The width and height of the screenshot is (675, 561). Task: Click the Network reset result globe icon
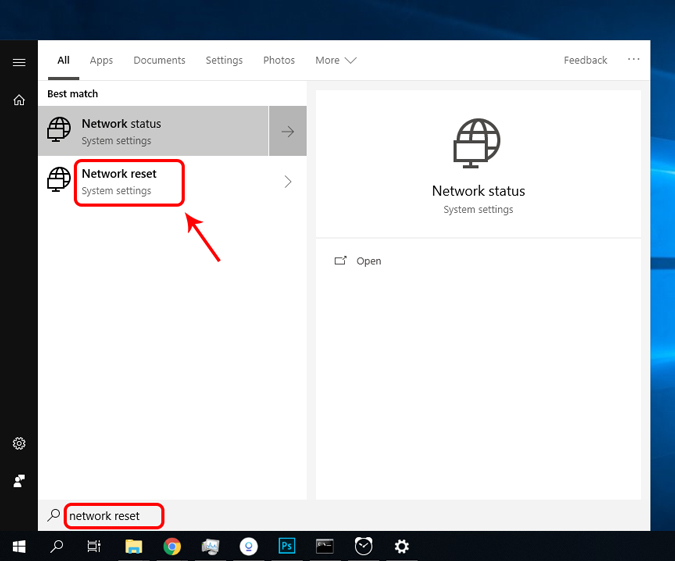click(x=59, y=180)
